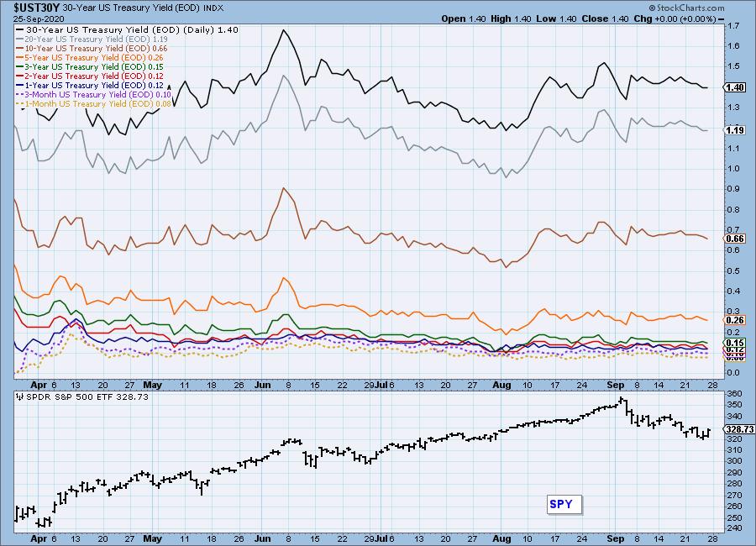Select the 10-Year US Treasury Yield legend entry

[92, 48]
